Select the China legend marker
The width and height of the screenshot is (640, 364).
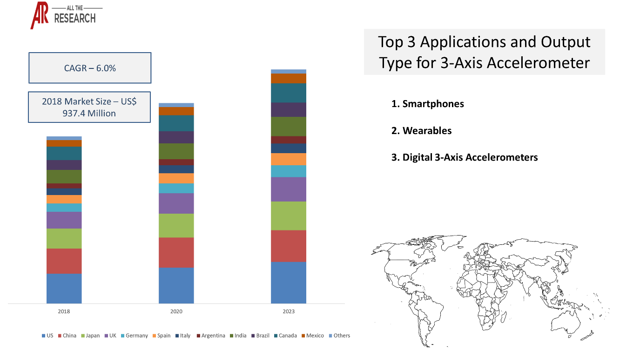(60, 335)
